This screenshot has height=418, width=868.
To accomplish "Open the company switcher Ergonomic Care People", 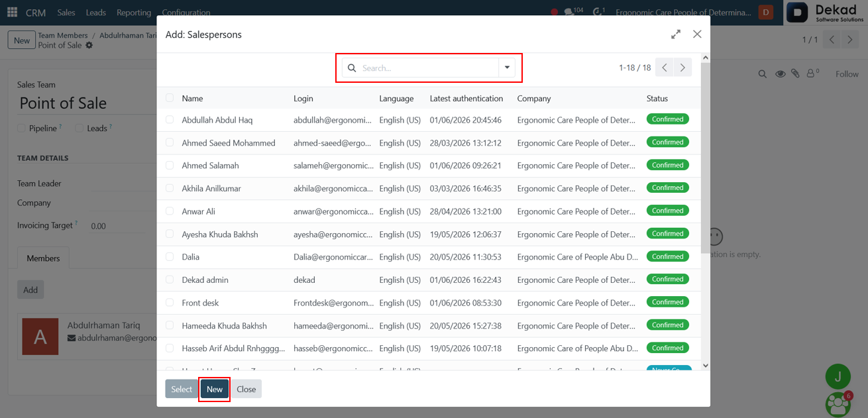I will point(683,12).
